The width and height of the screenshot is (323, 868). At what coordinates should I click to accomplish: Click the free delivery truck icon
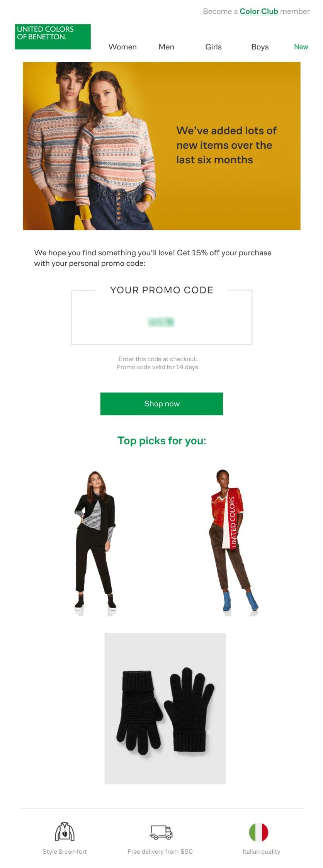click(161, 832)
